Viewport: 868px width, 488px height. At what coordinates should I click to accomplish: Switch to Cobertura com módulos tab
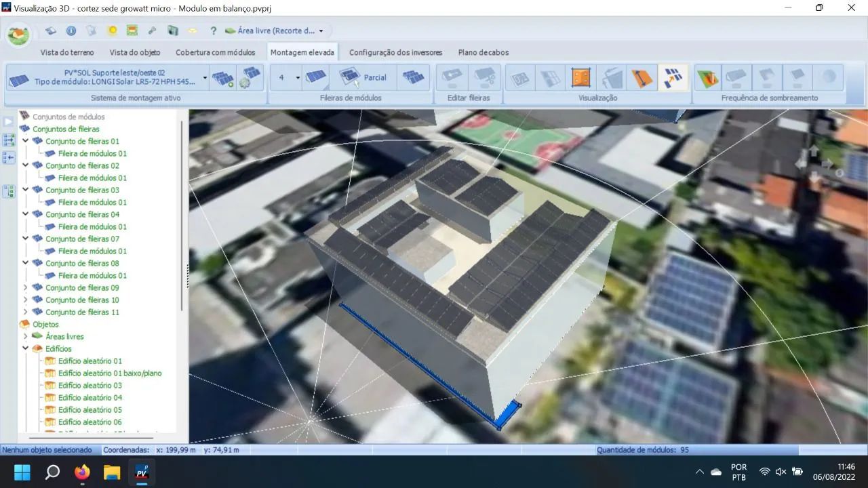(216, 52)
